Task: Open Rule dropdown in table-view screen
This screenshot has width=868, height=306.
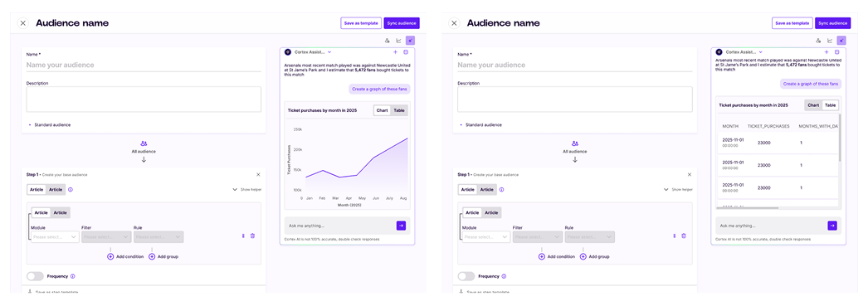Action: (x=589, y=237)
